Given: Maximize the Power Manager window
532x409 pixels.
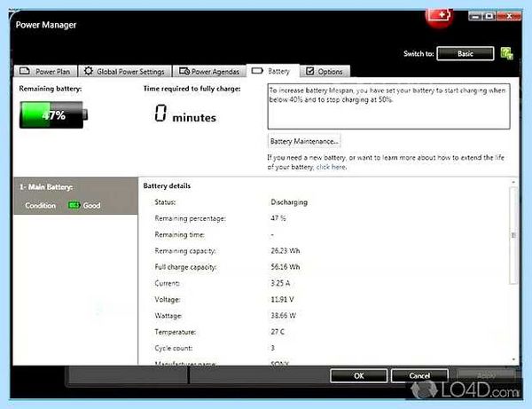Looking at the screenshot, I should coord(489,16).
